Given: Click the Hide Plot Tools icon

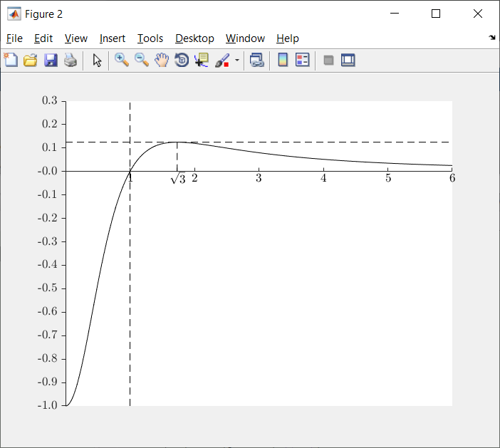Looking at the screenshot, I should [x=328, y=60].
